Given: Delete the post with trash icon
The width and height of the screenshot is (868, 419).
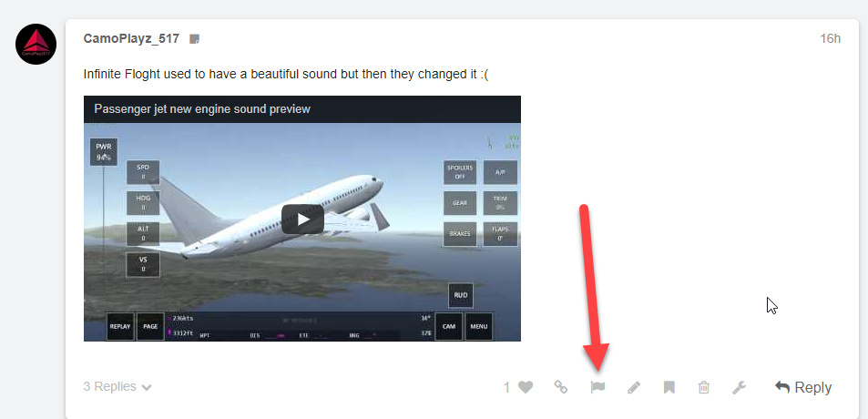Looking at the screenshot, I should [703, 387].
